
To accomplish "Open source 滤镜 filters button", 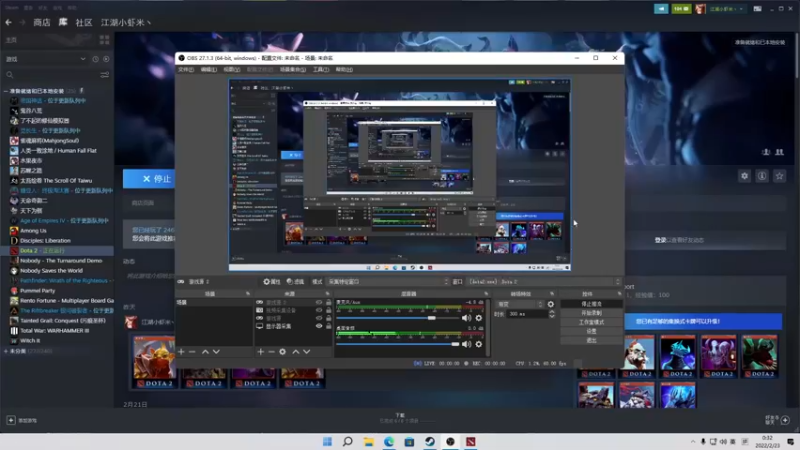I will (x=295, y=282).
